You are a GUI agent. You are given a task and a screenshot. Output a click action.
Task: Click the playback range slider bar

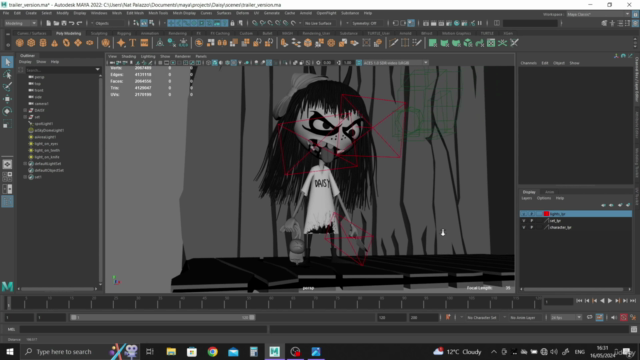163,317
